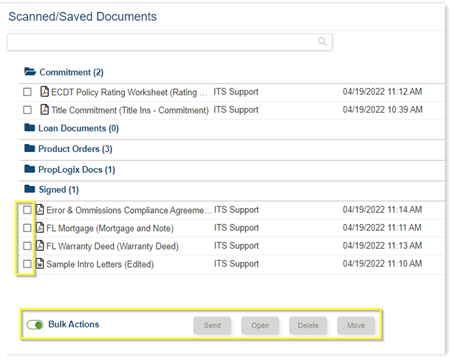
Task: Check the ECDT Policy Rating Worksheet checkbox
Action: [x=27, y=92]
